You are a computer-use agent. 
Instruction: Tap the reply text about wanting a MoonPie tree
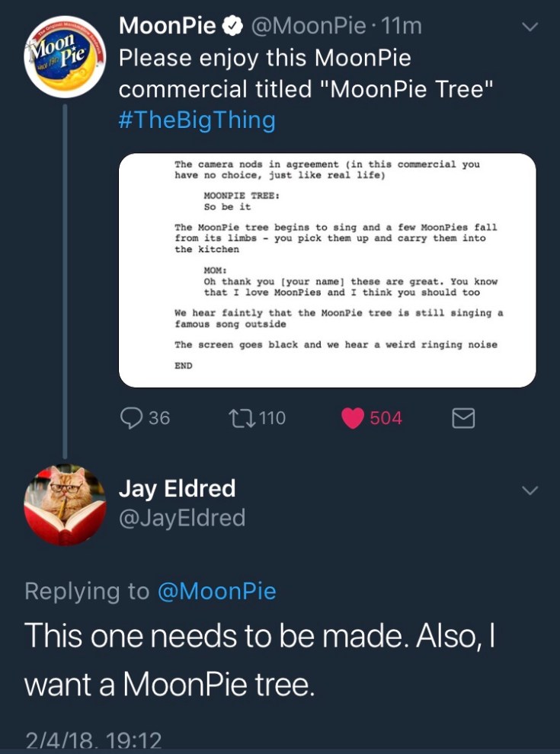pos(259,660)
